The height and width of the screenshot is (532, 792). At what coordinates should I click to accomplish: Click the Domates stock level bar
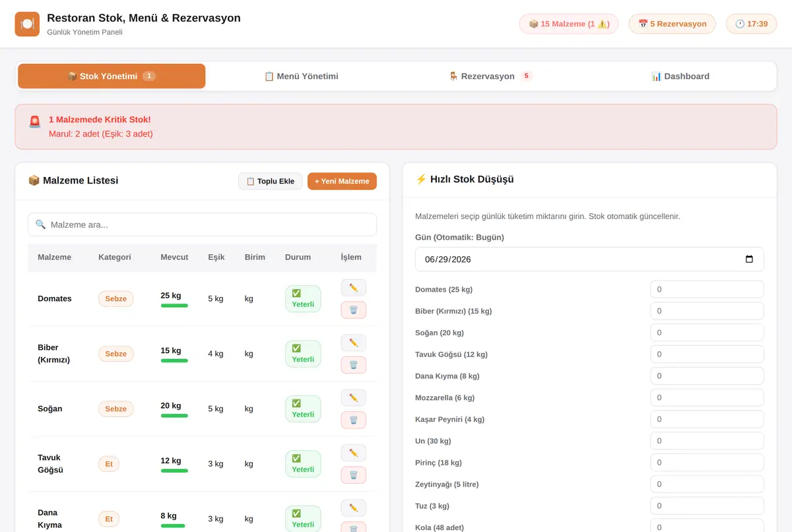(x=174, y=306)
